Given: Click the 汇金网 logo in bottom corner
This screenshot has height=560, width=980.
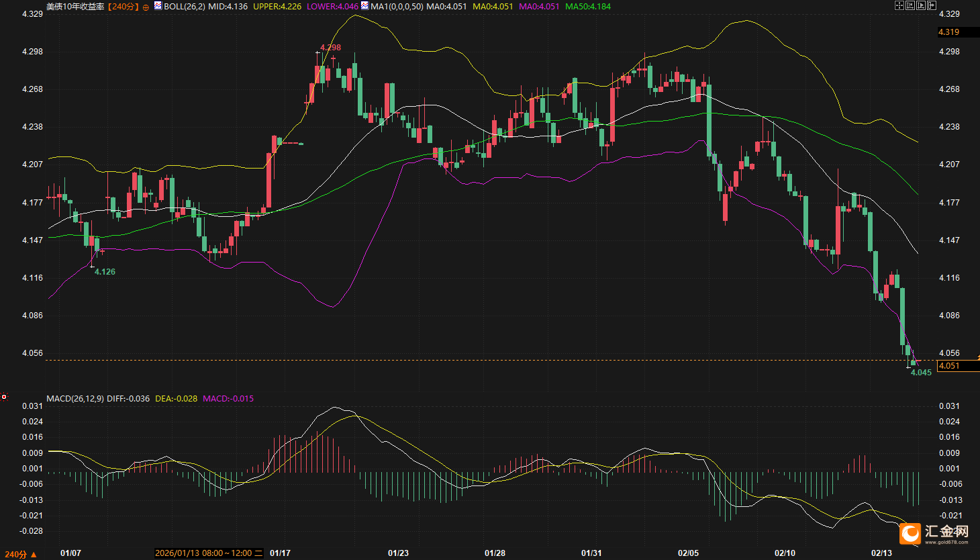Looking at the screenshot, I should (936, 533).
